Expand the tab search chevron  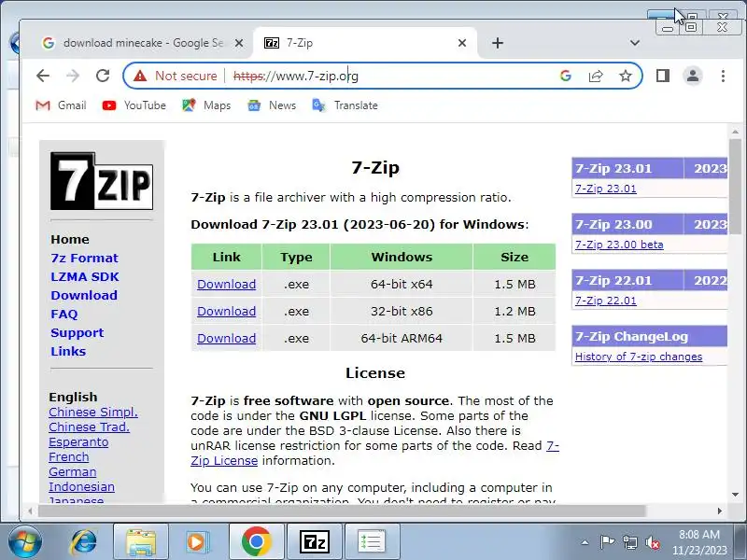tap(635, 43)
